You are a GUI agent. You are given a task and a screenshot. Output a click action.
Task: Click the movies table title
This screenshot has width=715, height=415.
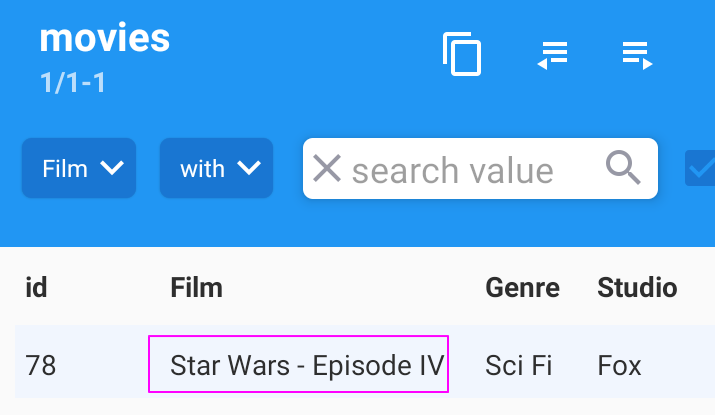tap(104, 38)
